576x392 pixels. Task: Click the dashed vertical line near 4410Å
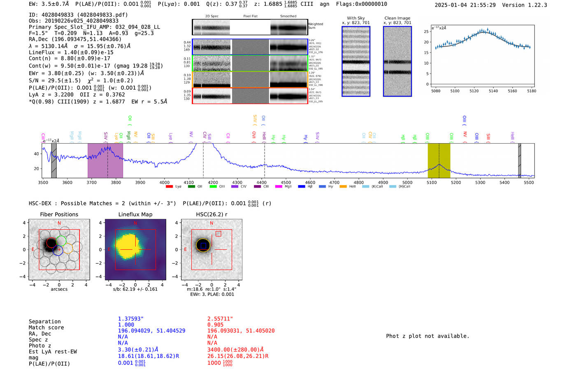tap(265, 161)
